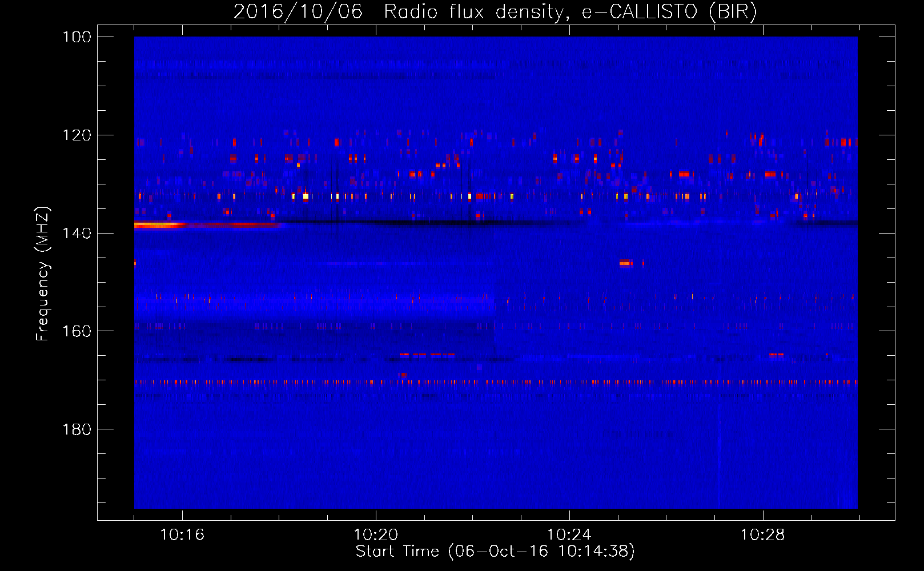Click the 10:16 time tick label

182,535
